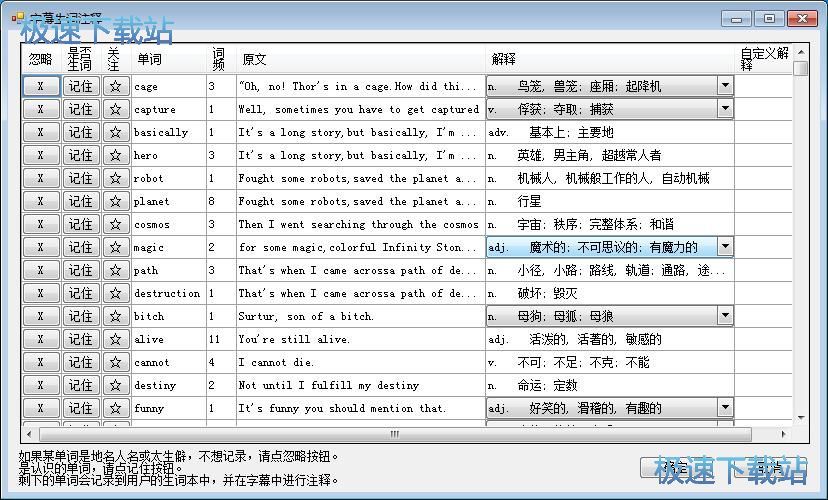Mark cannot as remembered (记住)
This screenshot has width=828, height=500.
coord(81,362)
